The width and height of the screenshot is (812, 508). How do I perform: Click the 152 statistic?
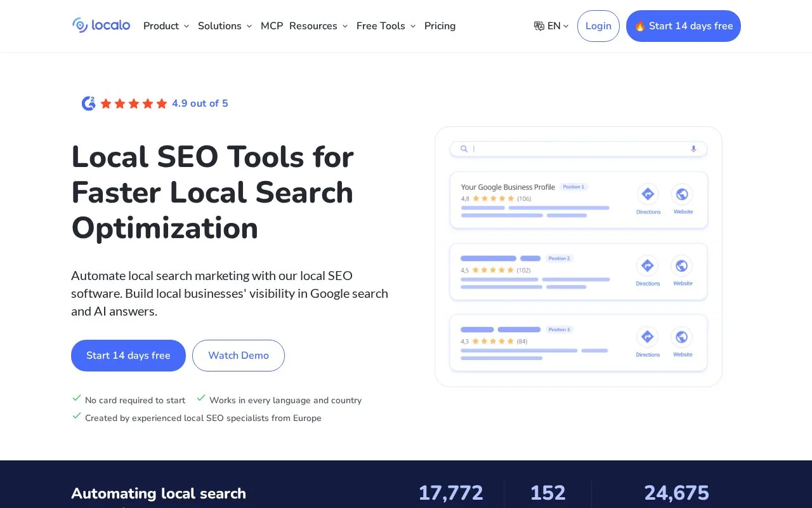tap(547, 493)
